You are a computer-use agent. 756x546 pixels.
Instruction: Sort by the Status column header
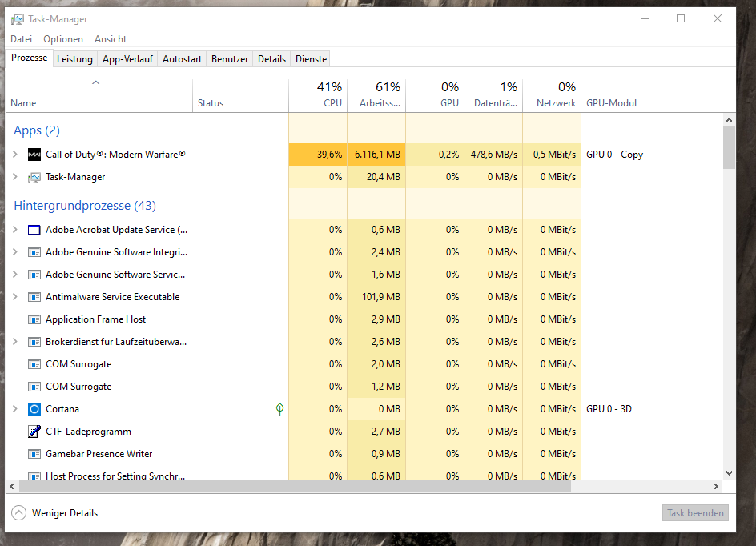tap(240, 95)
